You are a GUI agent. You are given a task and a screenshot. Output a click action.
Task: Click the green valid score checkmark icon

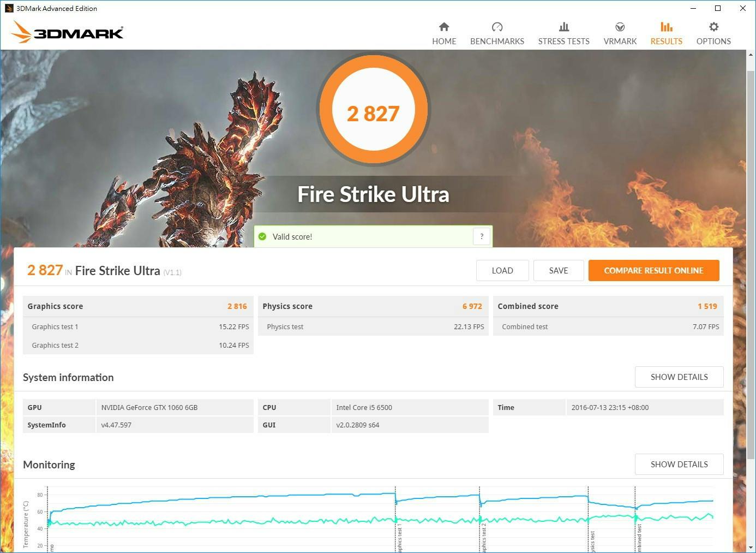point(262,236)
